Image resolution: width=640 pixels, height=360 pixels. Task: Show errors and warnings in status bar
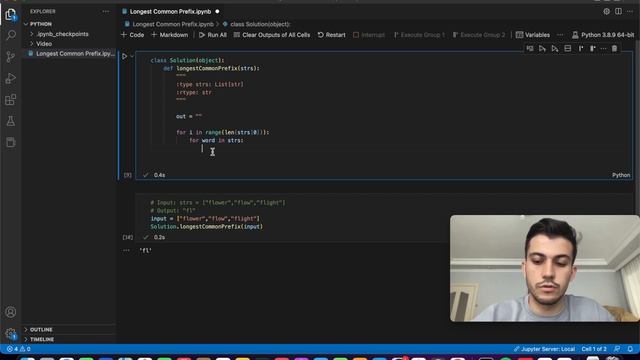[x=18, y=349]
